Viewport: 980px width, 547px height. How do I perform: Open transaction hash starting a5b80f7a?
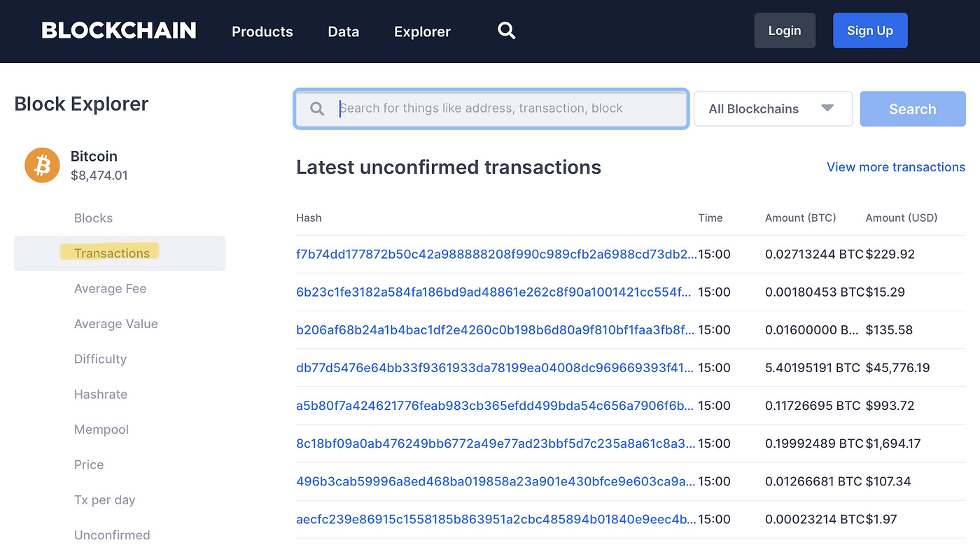[x=495, y=405]
